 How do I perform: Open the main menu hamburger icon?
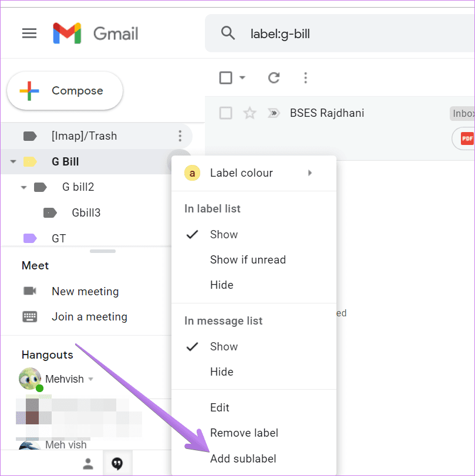29,33
